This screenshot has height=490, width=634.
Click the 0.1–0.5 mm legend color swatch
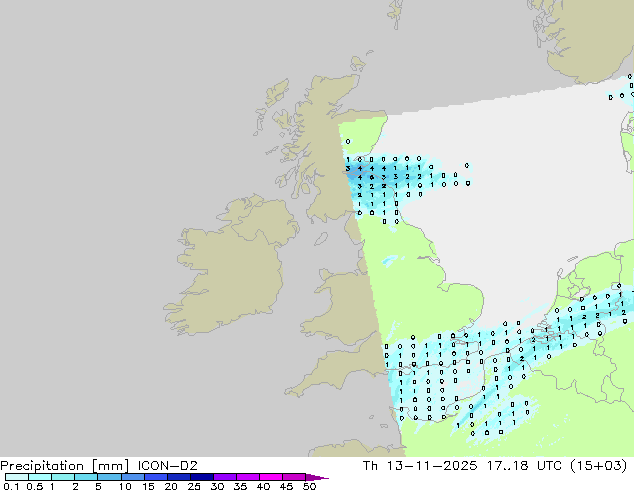tap(17, 477)
